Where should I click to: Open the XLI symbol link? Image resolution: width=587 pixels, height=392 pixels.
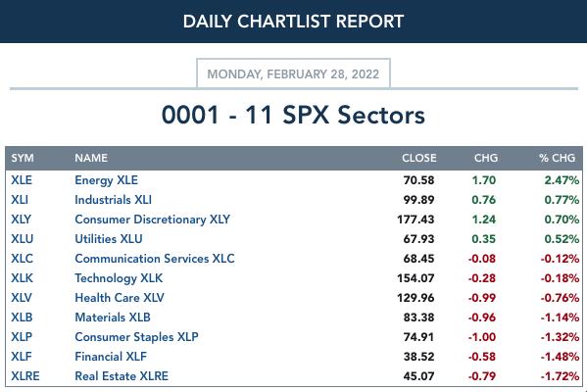tap(20, 200)
